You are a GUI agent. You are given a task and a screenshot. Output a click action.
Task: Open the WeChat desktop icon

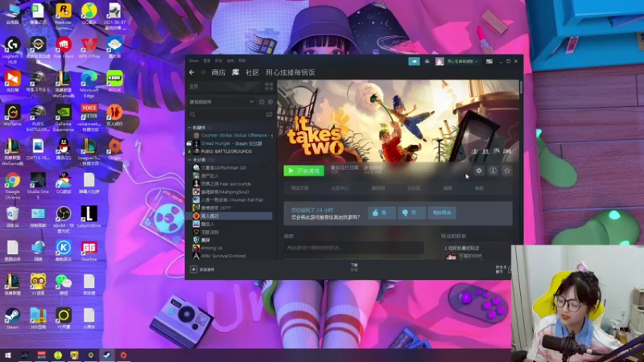(64, 285)
